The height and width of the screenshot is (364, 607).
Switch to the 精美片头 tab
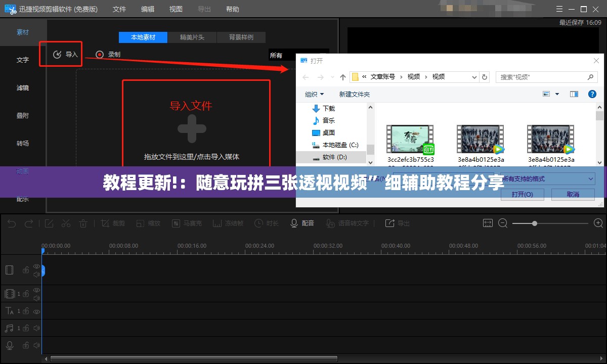(x=192, y=37)
